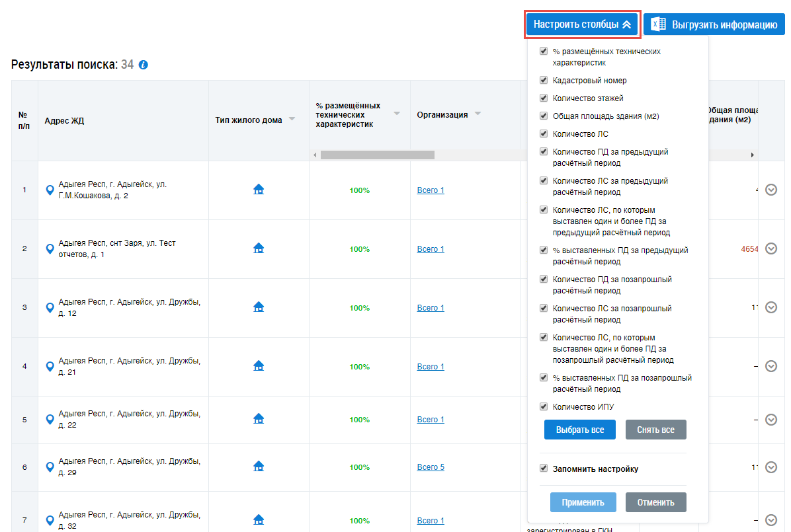
Task: Click house icon in row 4
Action: pyautogui.click(x=259, y=366)
